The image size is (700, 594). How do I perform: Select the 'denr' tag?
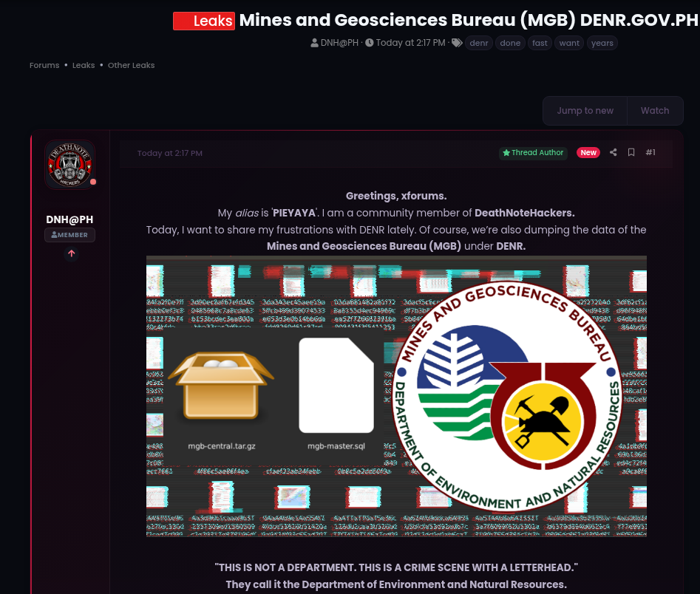pos(478,43)
